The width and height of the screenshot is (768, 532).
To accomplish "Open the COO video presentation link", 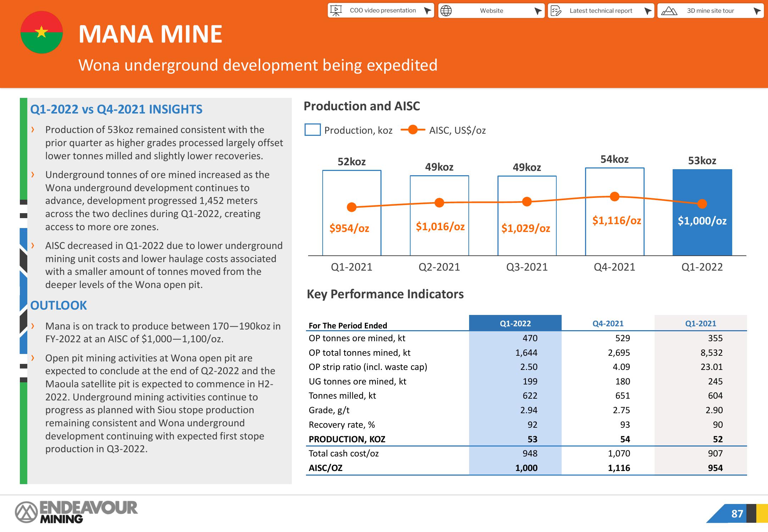I will (381, 11).
